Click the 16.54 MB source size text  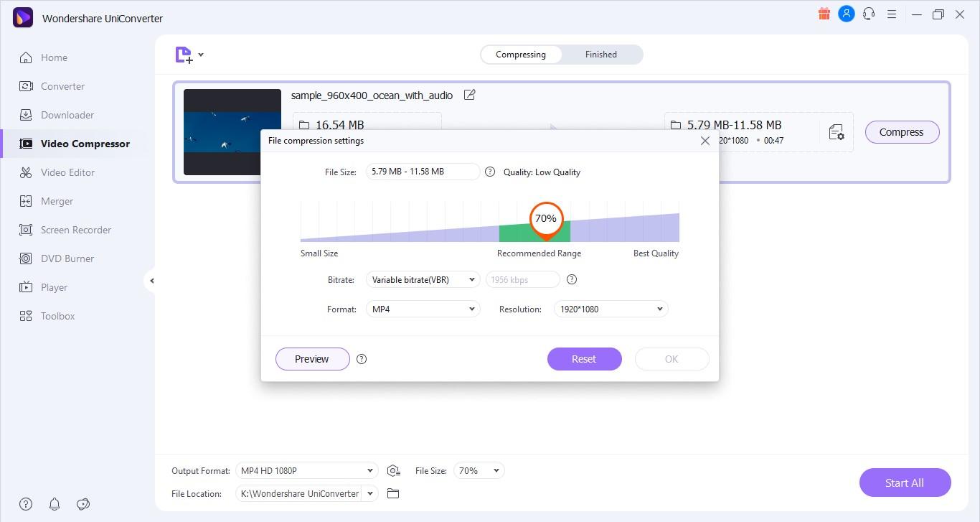click(340, 125)
